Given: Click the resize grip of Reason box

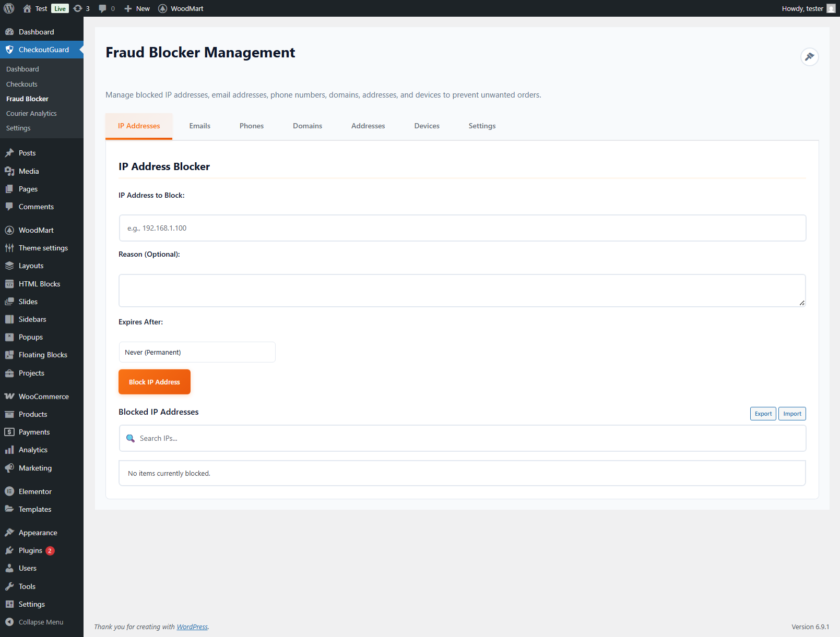Looking at the screenshot, I should point(802,303).
